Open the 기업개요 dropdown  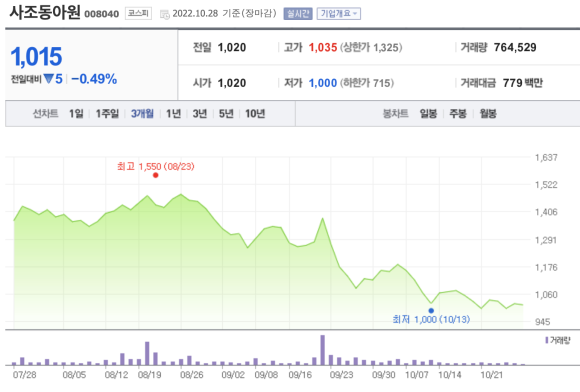point(339,14)
